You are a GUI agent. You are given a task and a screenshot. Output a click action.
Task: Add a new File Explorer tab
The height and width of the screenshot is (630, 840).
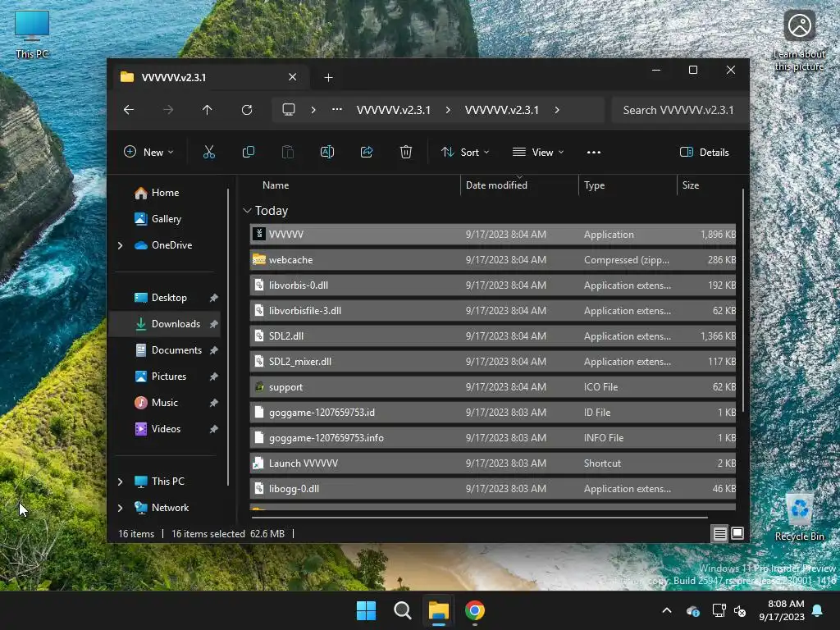click(x=328, y=78)
